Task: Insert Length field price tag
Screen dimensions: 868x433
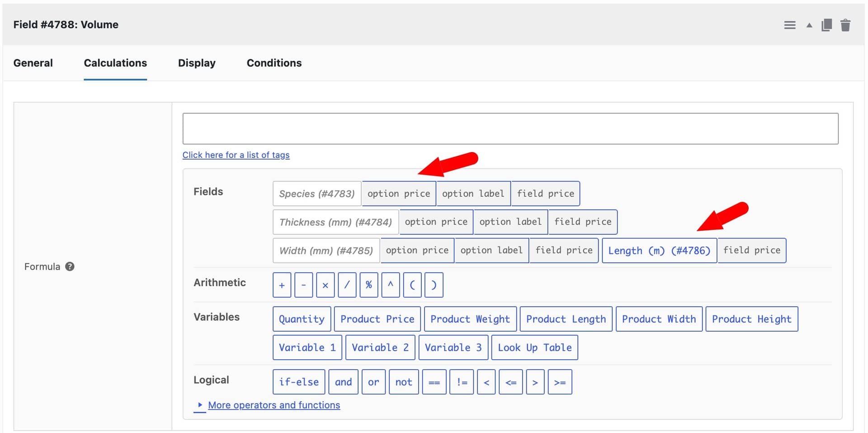Action: pyautogui.click(x=752, y=250)
